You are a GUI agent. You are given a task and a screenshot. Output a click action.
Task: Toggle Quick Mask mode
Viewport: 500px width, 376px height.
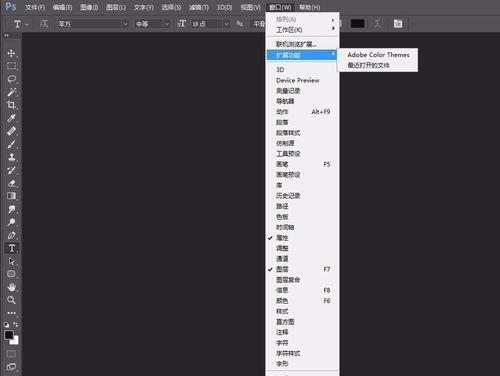(11, 353)
